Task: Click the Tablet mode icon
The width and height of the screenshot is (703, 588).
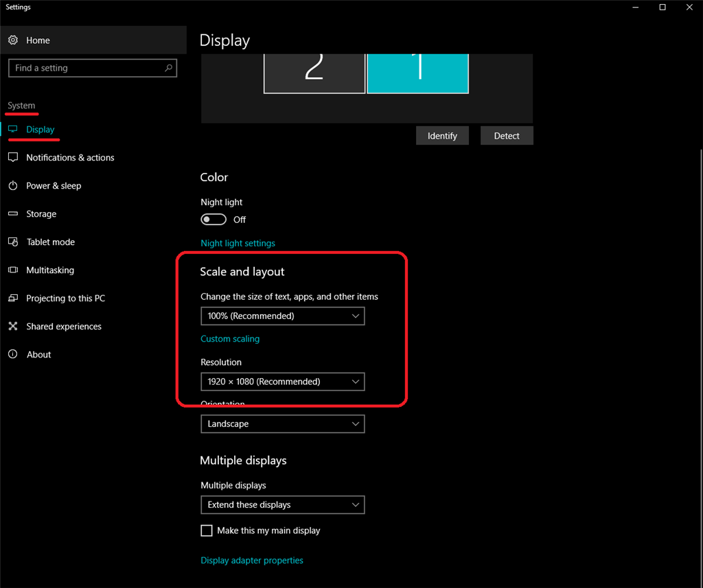Action: 12,242
